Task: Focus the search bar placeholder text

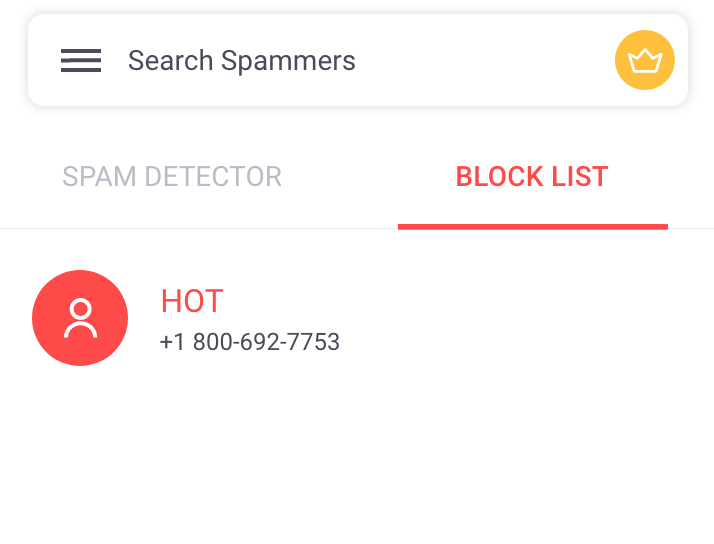Action: pos(241,60)
